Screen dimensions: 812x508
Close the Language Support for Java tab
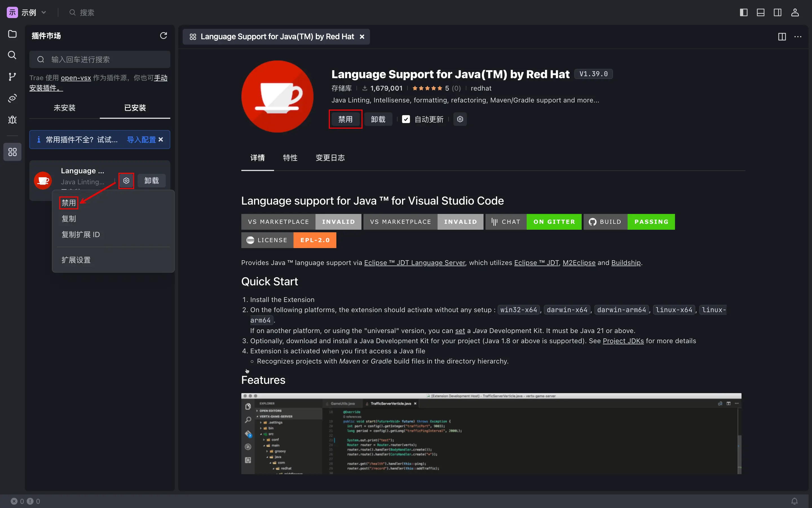point(362,37)
